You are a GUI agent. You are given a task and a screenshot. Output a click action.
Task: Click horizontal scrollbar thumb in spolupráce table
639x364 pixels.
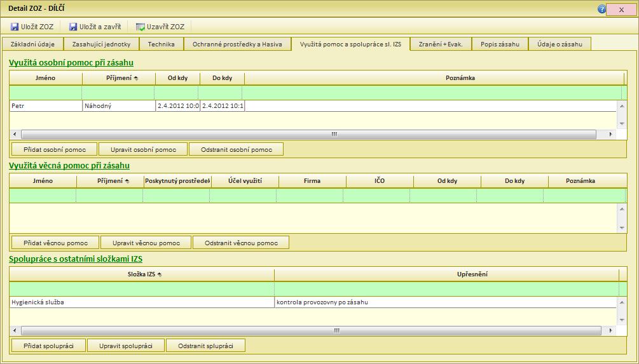point(311,330)
